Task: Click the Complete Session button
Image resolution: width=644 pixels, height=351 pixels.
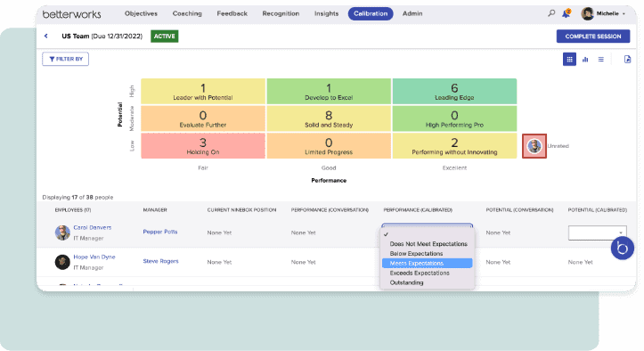Action: point(593,37)
